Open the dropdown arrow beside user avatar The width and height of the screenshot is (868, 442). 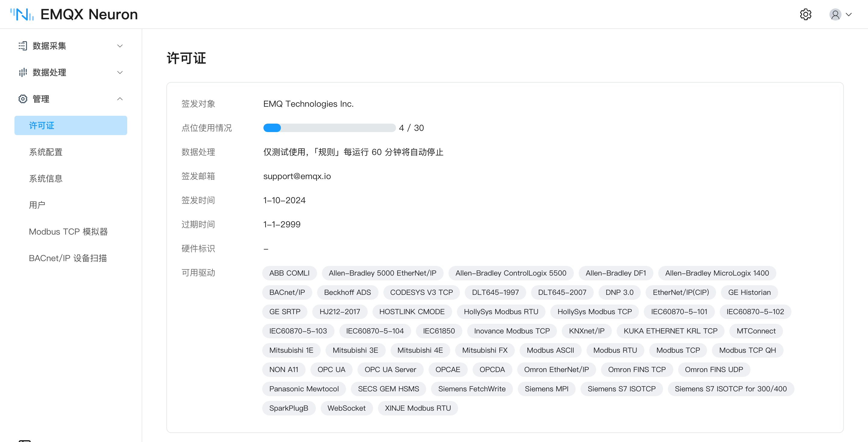point(849,14)
